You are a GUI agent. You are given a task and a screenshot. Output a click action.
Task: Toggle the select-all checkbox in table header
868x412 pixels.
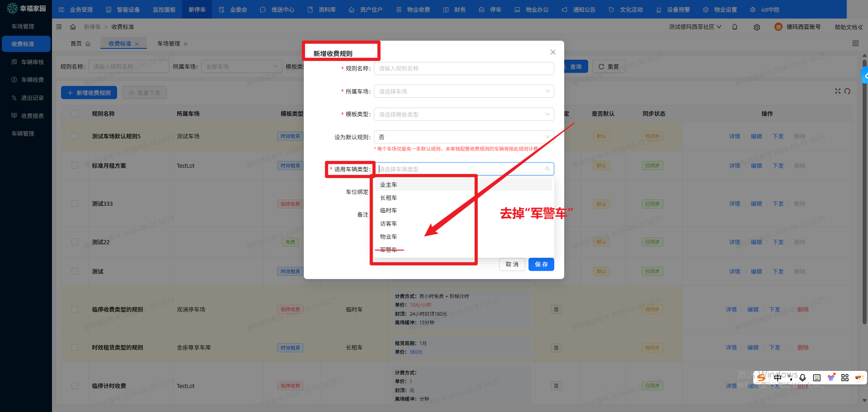tap(75, 114)
